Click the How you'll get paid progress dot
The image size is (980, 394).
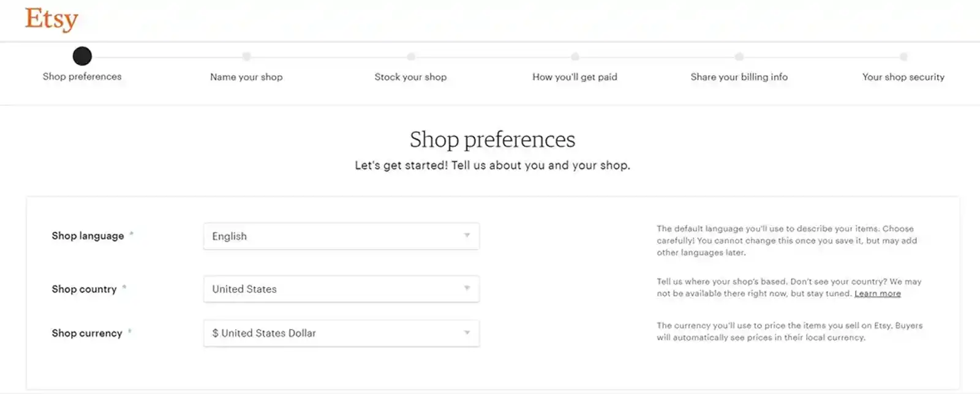575,56
